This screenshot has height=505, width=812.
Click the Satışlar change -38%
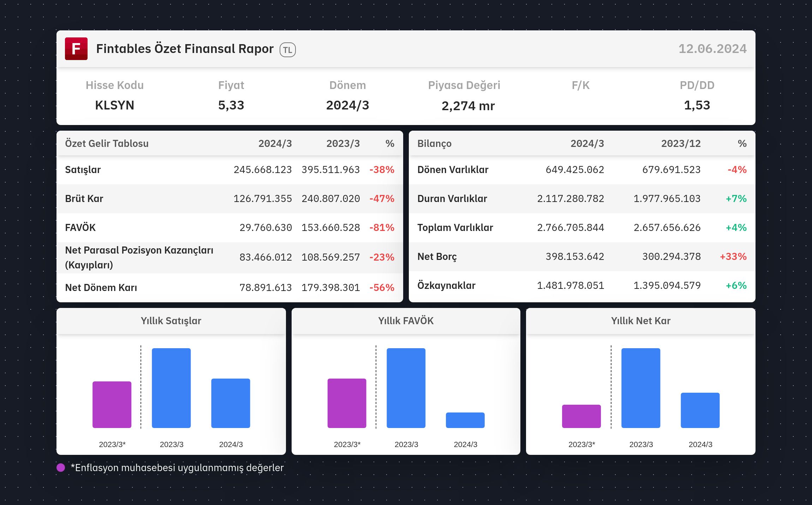pos(382,170)
